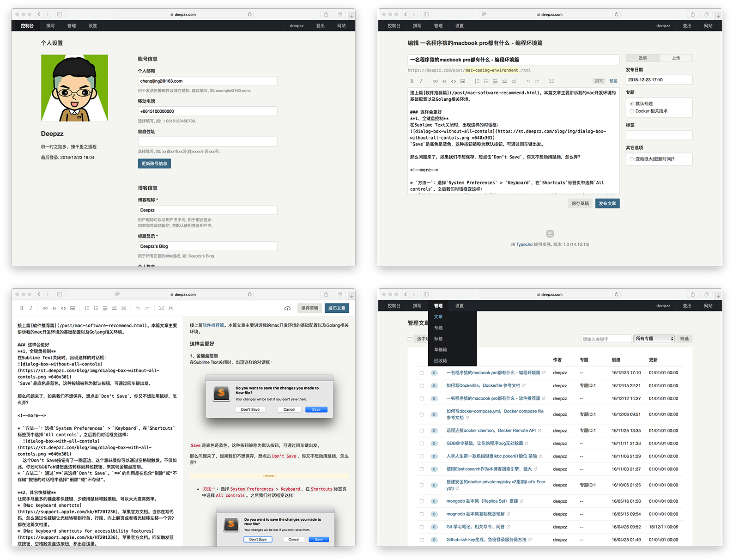739x560 pixels.
Task: Switch to the 上传 tab in the editor sidebar
Action: click(x=676, y=58)
